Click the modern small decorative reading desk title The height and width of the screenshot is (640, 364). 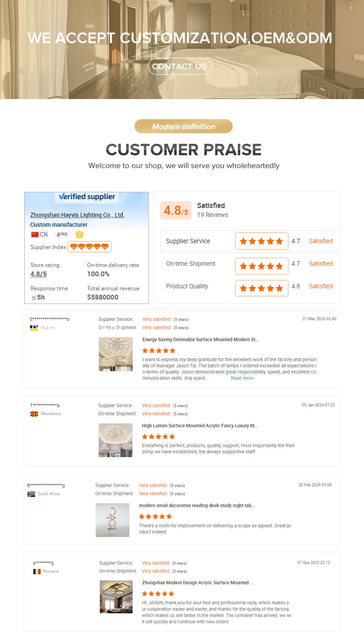tap(196, 505)
